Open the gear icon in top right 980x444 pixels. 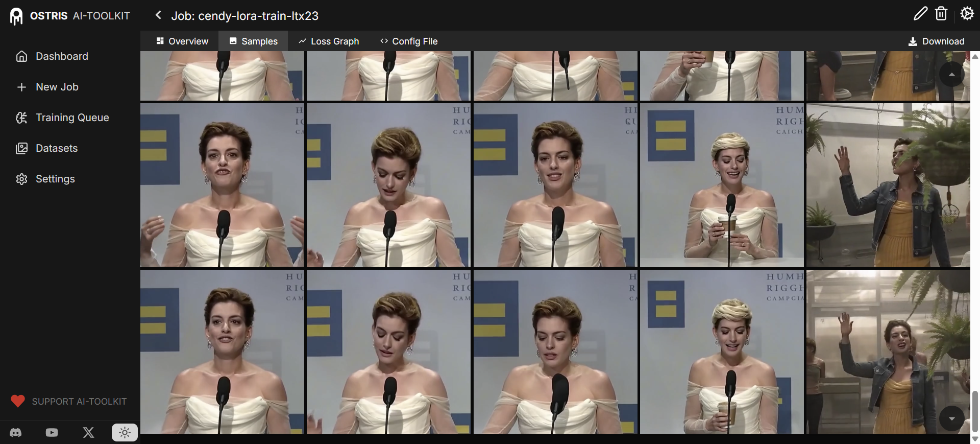(x=967, y=14)
